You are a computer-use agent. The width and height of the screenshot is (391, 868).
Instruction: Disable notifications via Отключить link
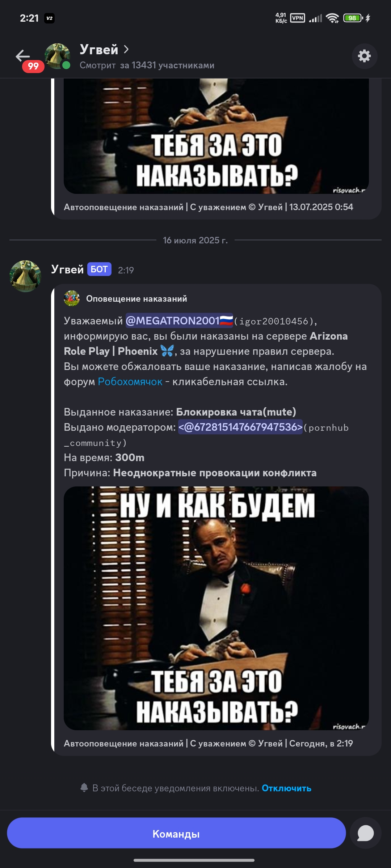pos(286,788)
